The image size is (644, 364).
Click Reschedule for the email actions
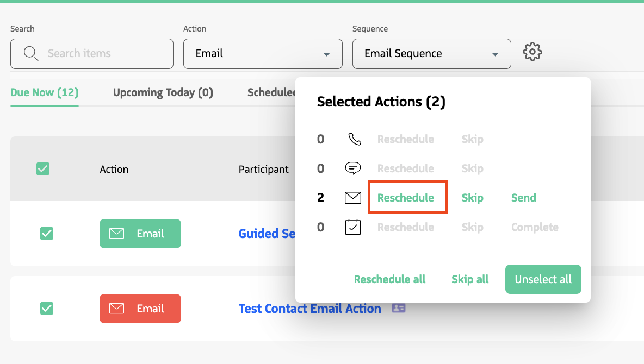406,198
